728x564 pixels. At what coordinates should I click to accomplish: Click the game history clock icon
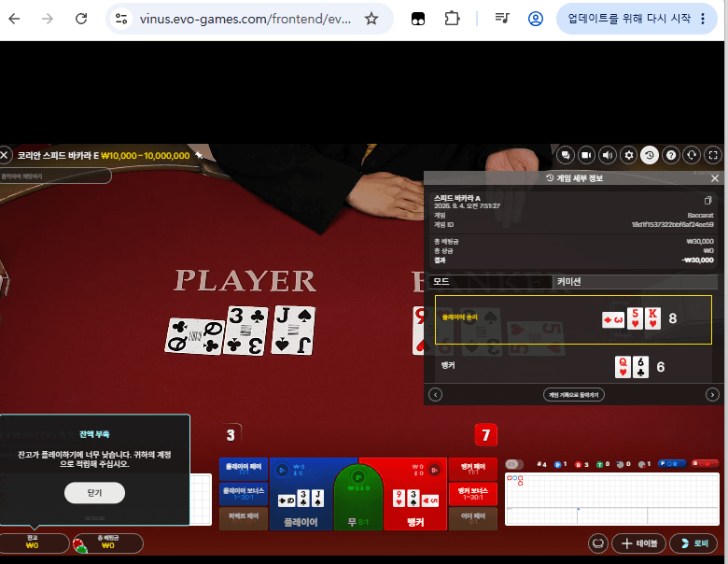point(650,155)
